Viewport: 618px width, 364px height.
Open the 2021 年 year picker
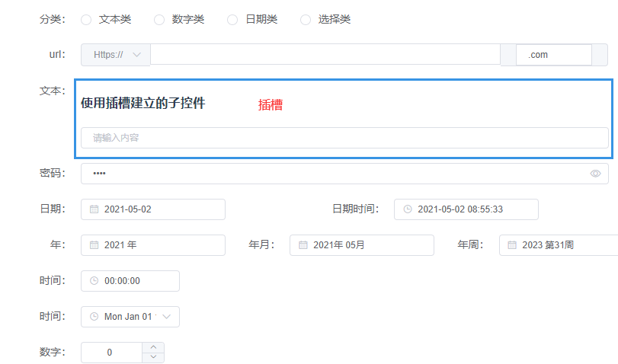pyautogui.click(x=153, y=245)
